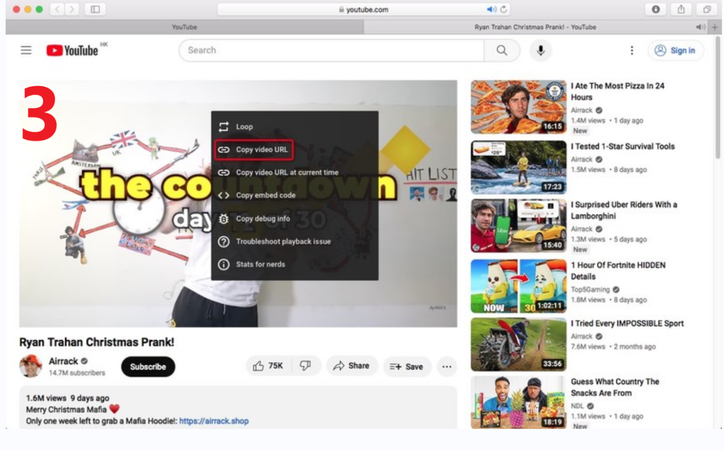Click the Safari forward arrow
This screenshot has width=724, height=450.
pyautogui.click(x=72, y=9)
